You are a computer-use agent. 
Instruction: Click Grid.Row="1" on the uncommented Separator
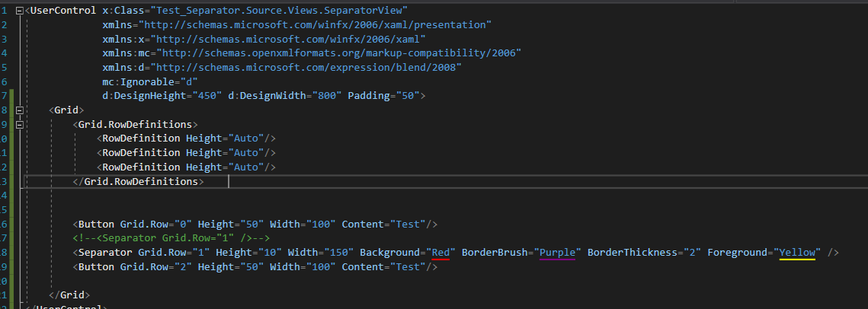(174, 253)
